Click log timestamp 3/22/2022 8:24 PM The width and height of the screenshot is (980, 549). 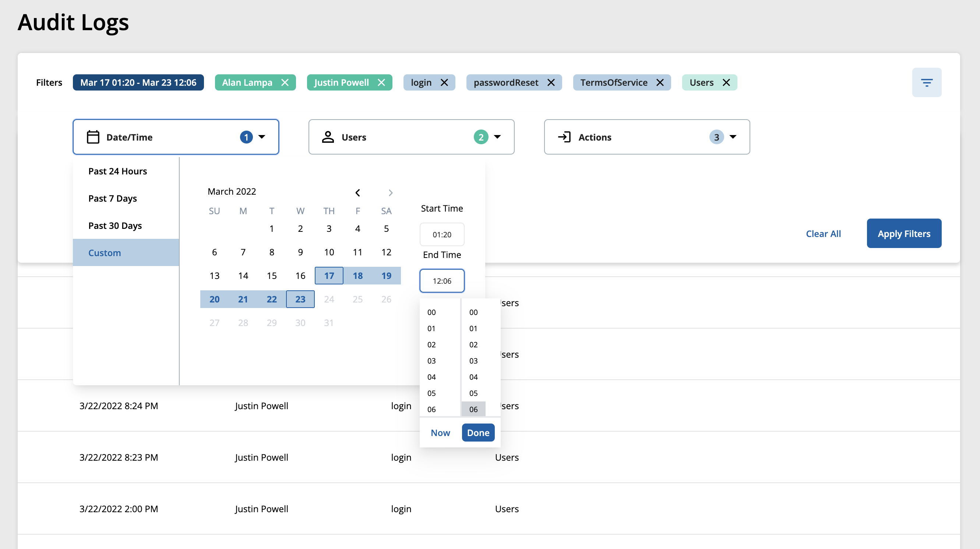(119, 405)
